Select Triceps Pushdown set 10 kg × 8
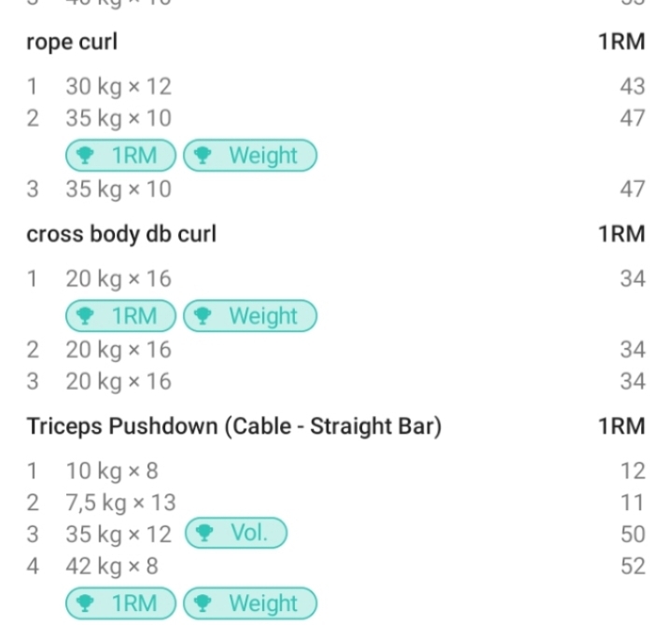The image size is (672, 625). tap(112, 470)
